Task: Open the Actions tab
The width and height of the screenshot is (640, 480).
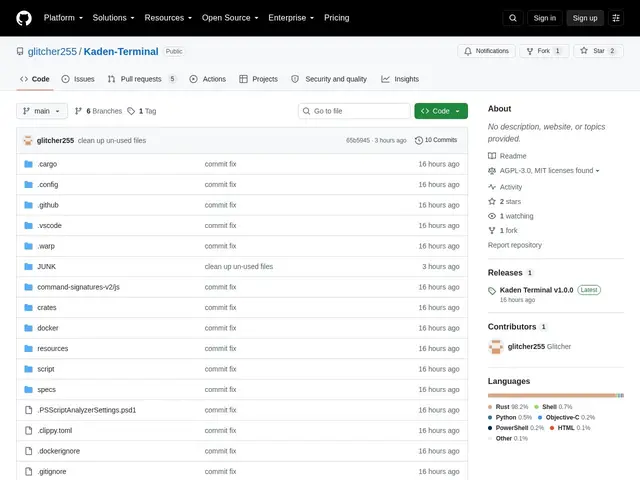Action: 208,79
